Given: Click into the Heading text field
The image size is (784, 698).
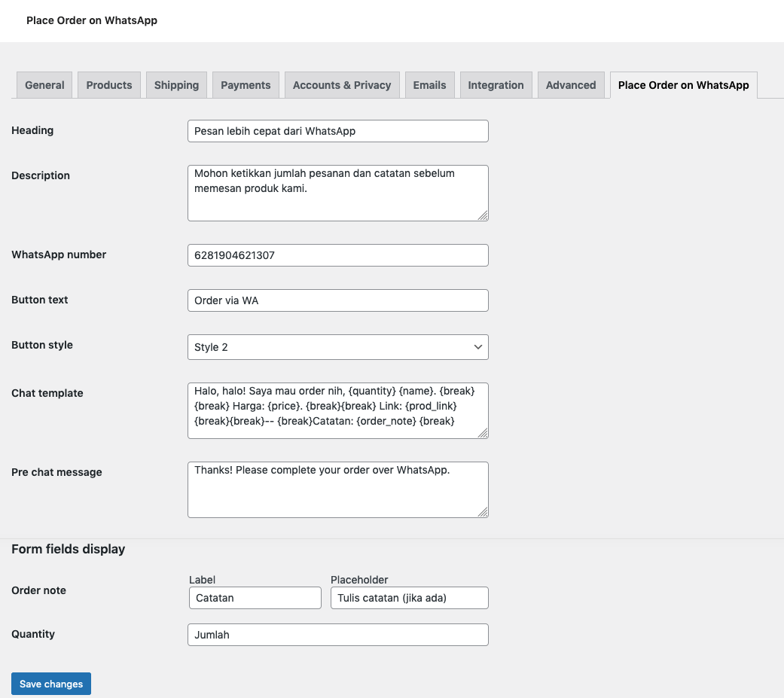Looking at the screenshot, I should tap(337, 131).
